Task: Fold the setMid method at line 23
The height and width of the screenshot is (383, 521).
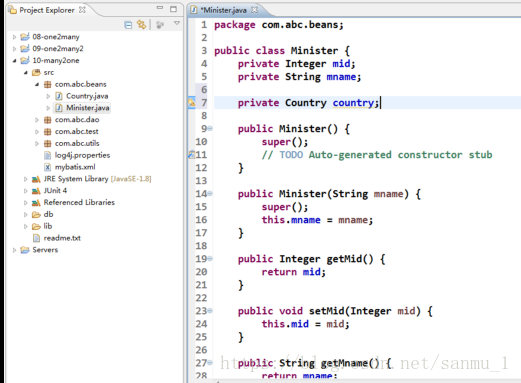Action: pyautogui.click(x=210, y=310)
